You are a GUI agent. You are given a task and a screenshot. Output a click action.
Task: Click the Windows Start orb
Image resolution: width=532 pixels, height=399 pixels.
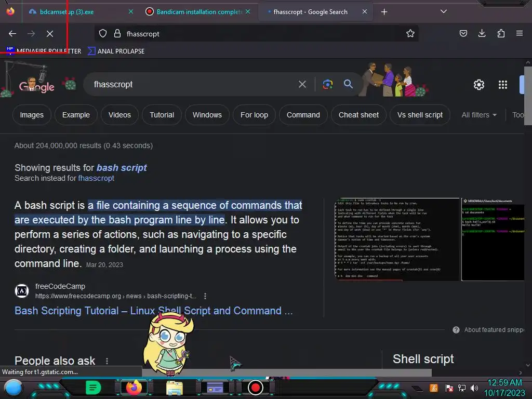click(x=13, y=388)
